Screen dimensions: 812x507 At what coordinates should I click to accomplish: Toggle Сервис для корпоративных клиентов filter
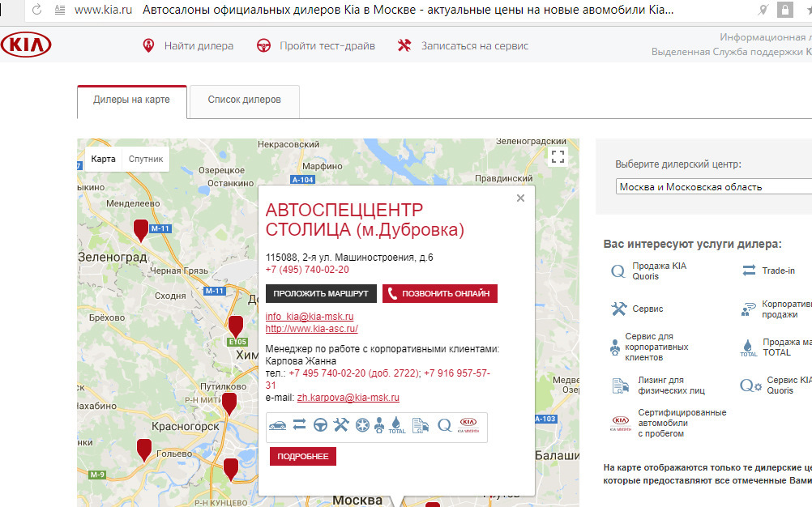point(649,347)
